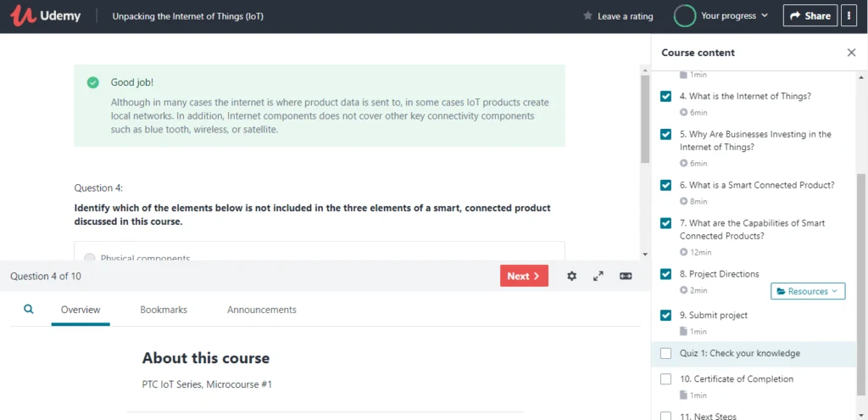The height and width of the screenshot is (420, 868).
Task: Click play icon under Project Directions
Action: tap(684, 290)
